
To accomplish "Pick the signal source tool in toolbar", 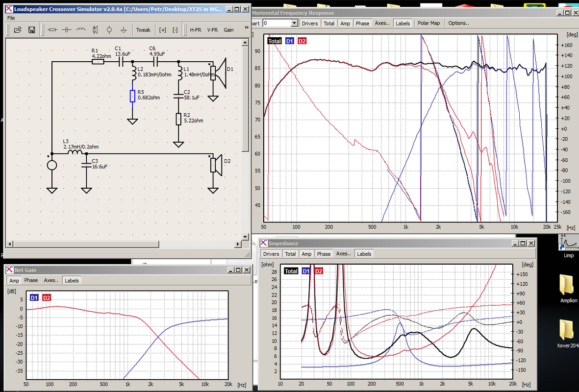I will point(109,30).
